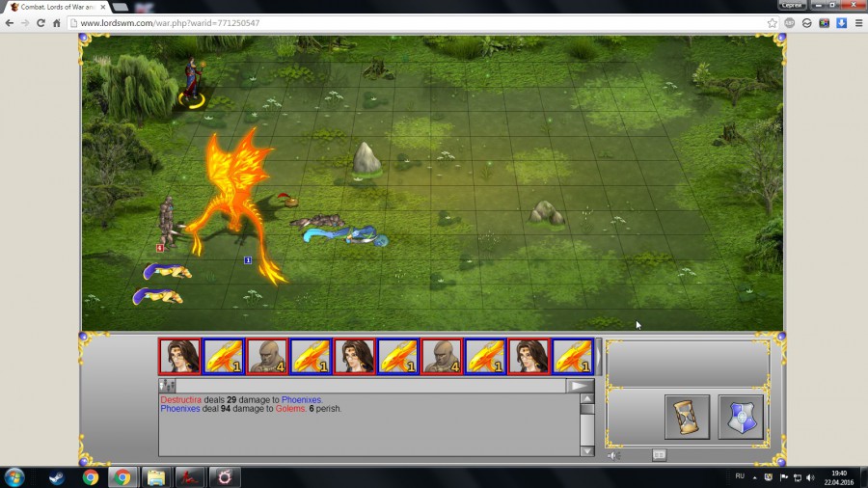Open the first Chrome taskbar icon
Viewport: 868px width, 488px height.
[x=91, y=477]
